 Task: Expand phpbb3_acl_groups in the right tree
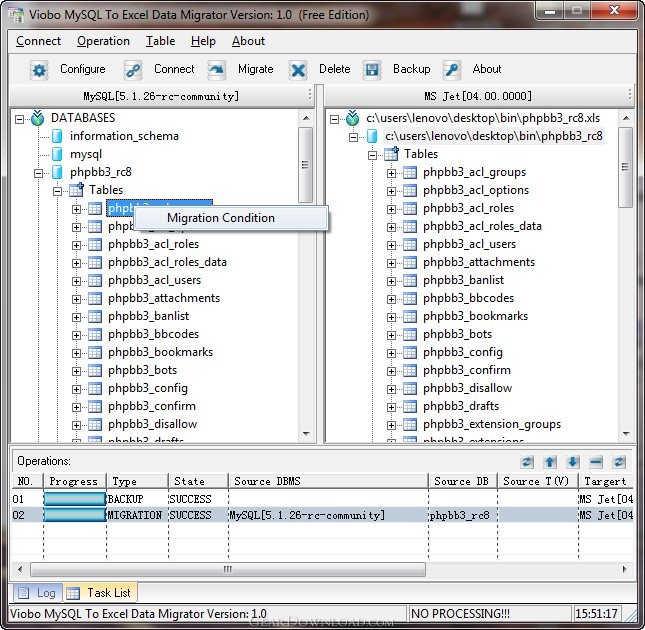point(391,174)
